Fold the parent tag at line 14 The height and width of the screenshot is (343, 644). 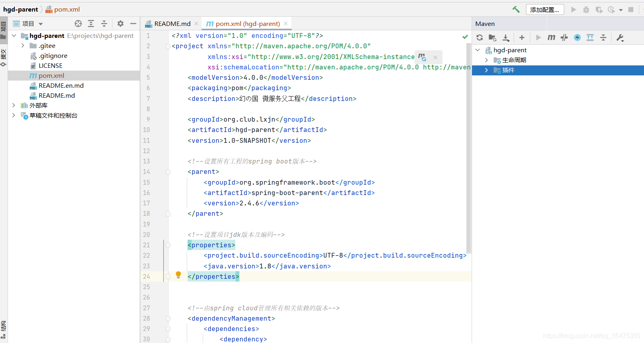click(x=168, y=172)
